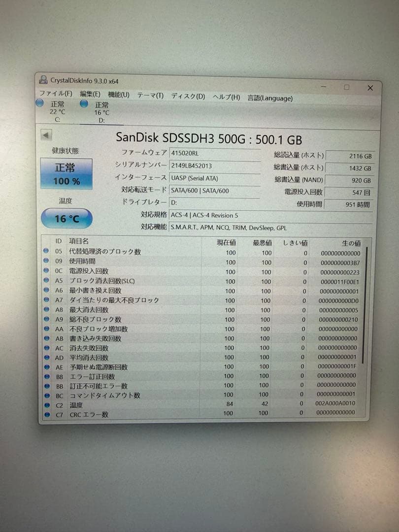This screenshot has width=399, height=532.
Task: Open the 機能(U) menu
Action: click(x=119, y=95)
